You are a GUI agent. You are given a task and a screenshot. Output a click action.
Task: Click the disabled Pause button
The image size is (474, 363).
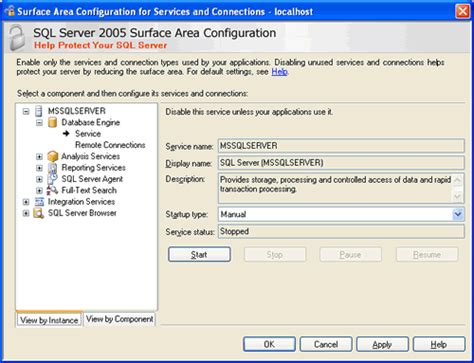351,255
